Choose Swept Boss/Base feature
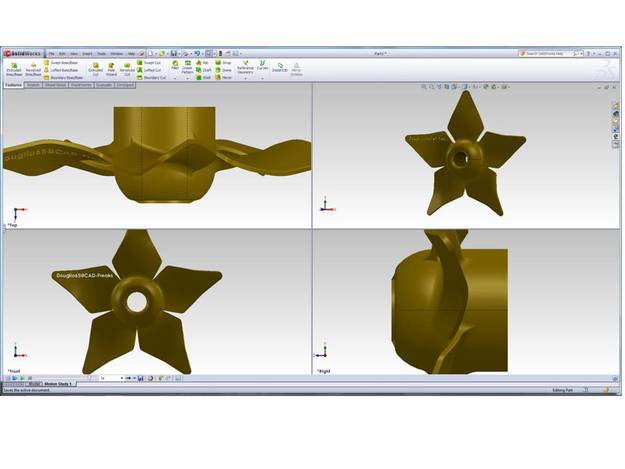Image resolution: width=625 pixels, height=469 pixels. 61,63
